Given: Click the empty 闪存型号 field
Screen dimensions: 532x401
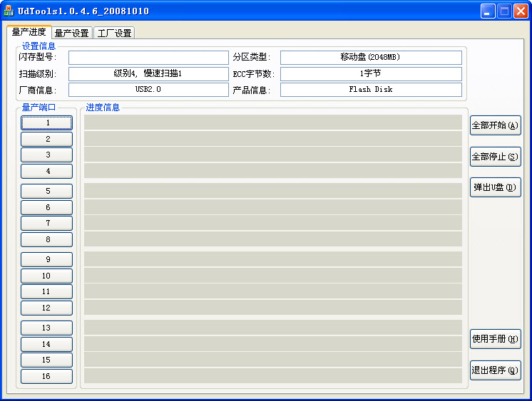Looking at the screenshot, I should (148, 58).
